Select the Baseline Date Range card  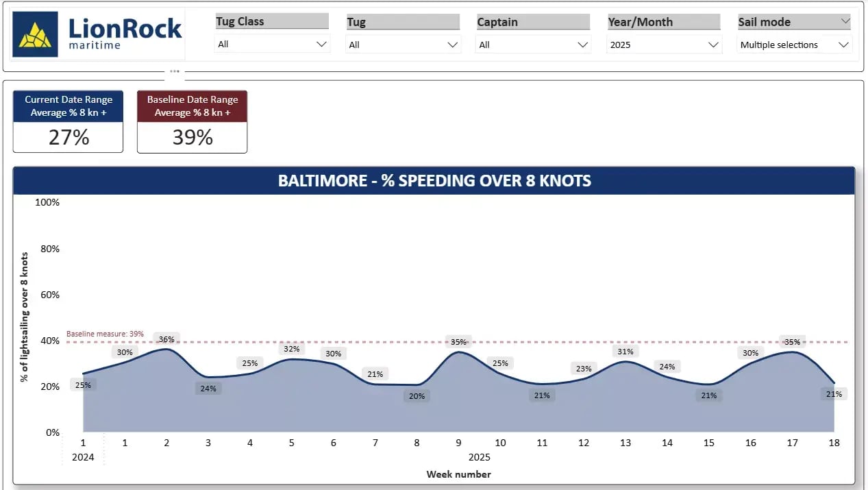coord(193,121)
